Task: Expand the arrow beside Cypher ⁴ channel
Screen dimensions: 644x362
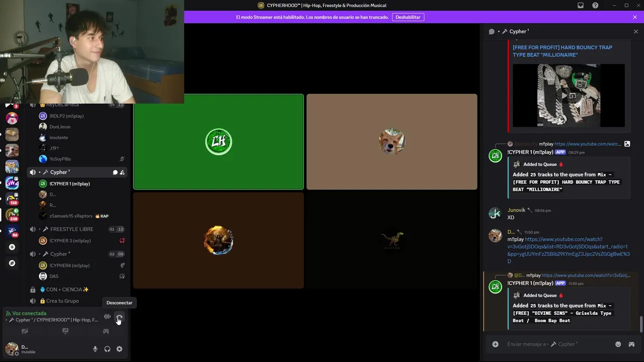Action: (x=40, y=254)
